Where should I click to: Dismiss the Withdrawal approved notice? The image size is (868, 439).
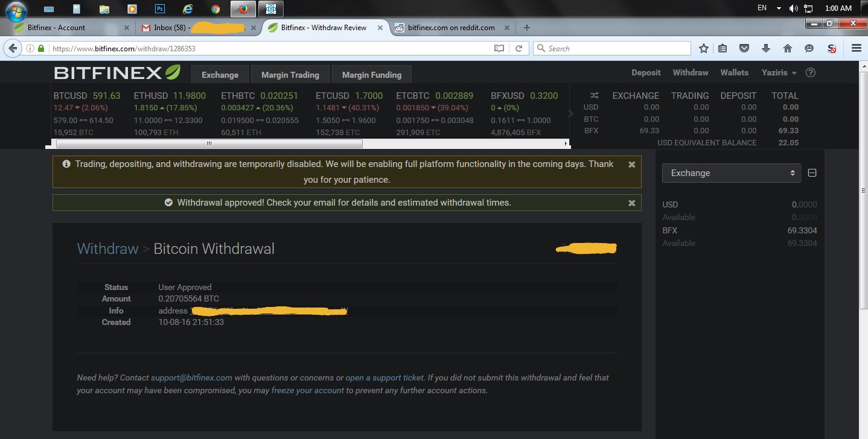pos(631,203)
